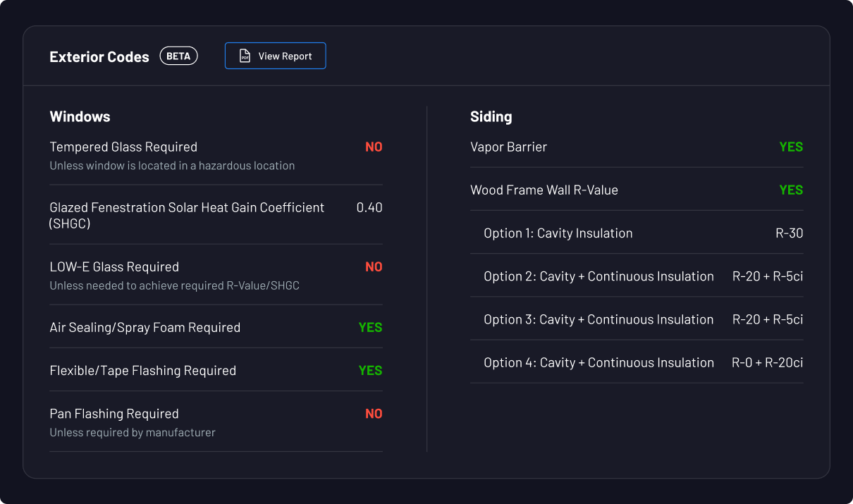Screen dimensions: 853x504
Task: Select the LOW-E Glass Required label
Action: 114,266
